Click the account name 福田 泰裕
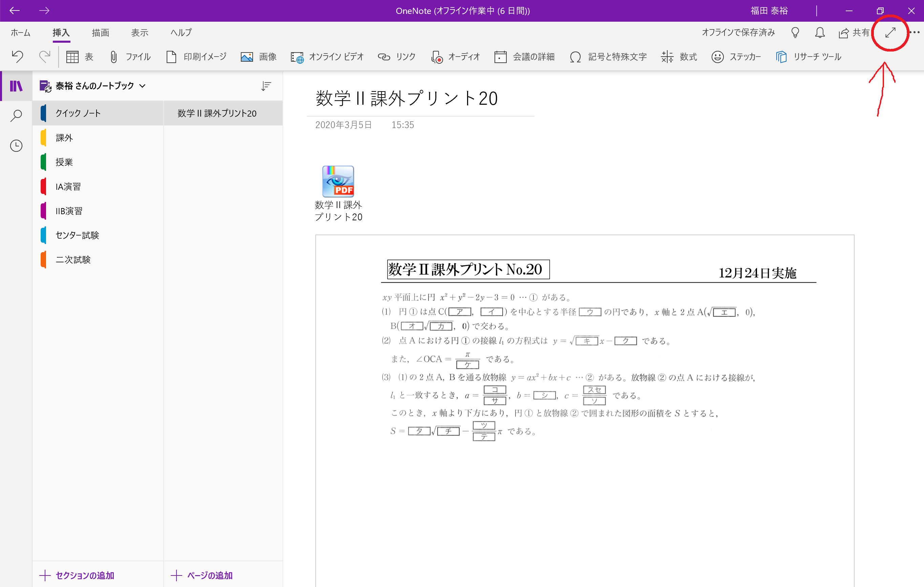 coord(769,11)
